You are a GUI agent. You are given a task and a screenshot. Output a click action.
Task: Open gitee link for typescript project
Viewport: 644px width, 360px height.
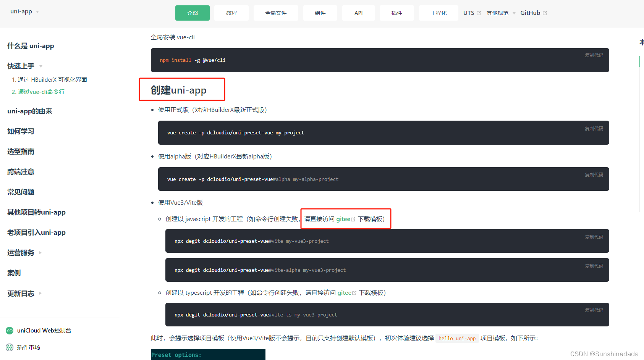click(x=344, y=293)
